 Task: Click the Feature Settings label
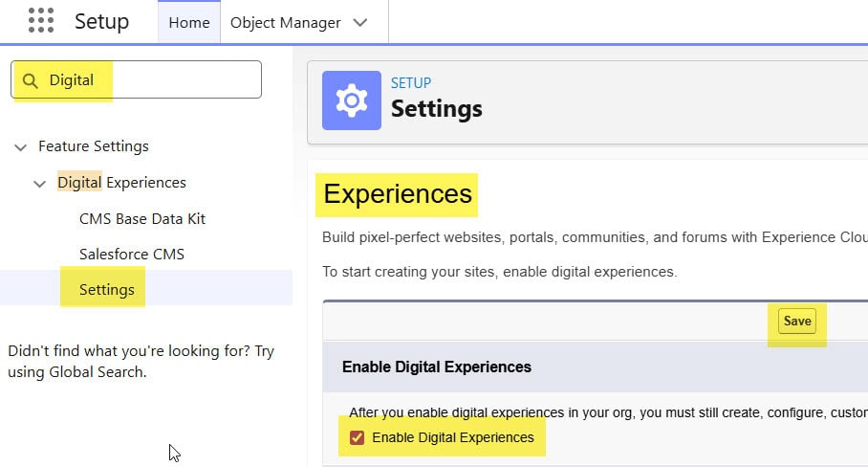pos(94,146)
